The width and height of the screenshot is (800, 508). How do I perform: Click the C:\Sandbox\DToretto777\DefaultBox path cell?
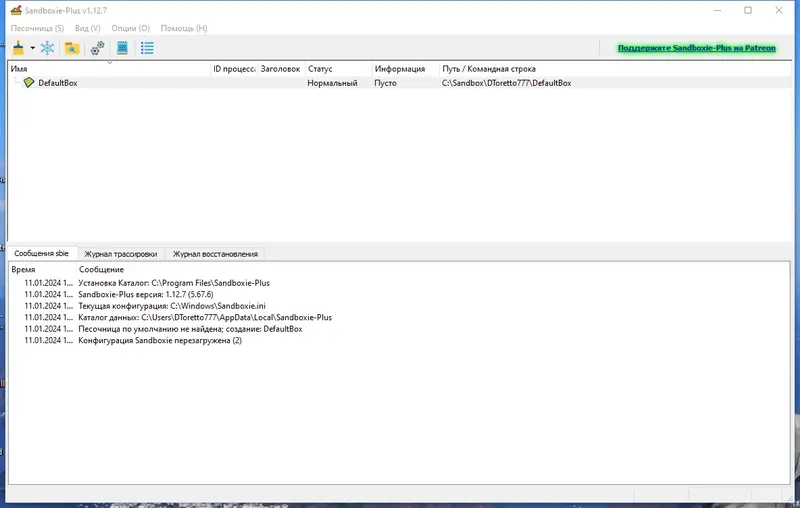click(x=507, y=83)
